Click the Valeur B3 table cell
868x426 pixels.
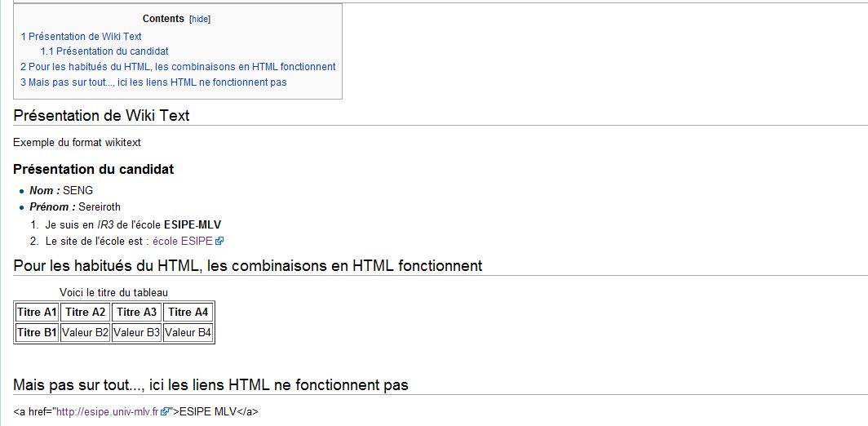(137, 333)
